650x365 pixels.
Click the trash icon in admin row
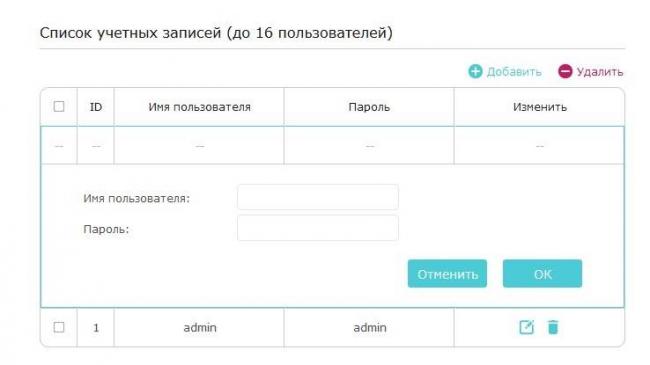[553, 327]
